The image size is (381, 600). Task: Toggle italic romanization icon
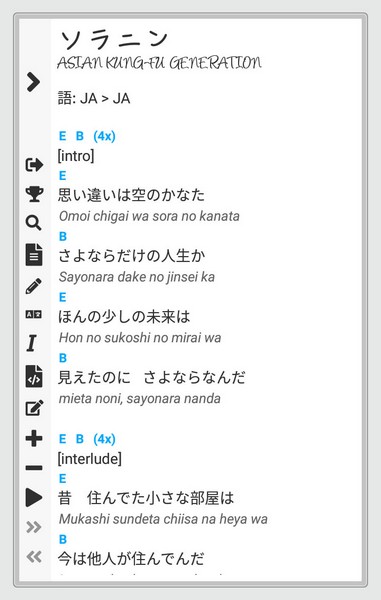click(x=32, y=343)
